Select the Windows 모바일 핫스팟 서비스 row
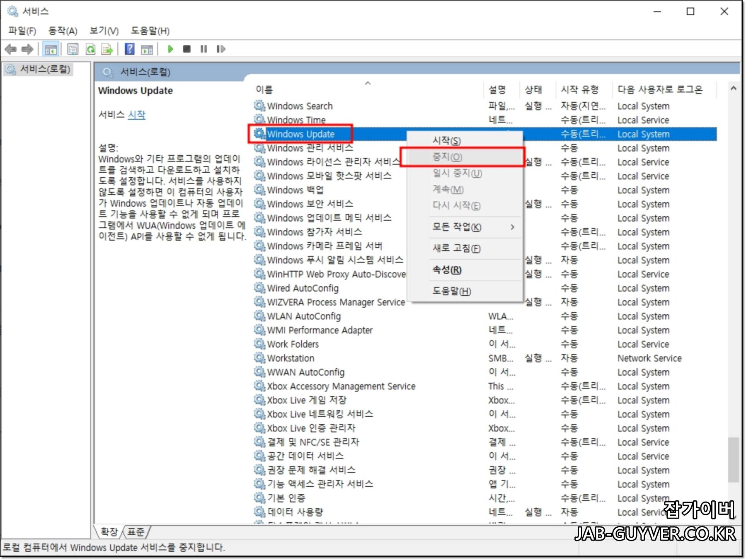The image size is (746, 560). tap(484, 176)
